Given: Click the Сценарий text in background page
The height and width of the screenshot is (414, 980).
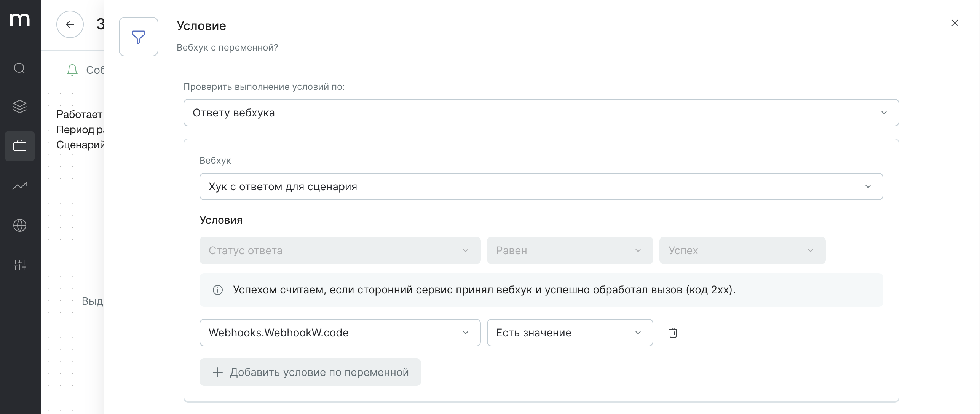Looking at the screenshot, I should [x=80, y=145].
